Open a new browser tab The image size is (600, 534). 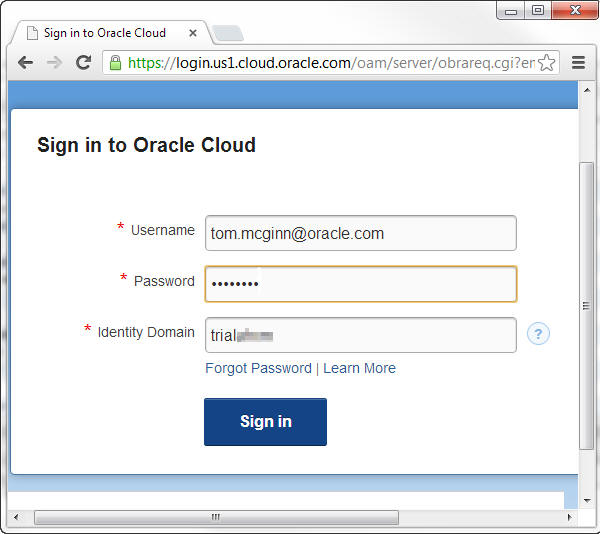228,33
